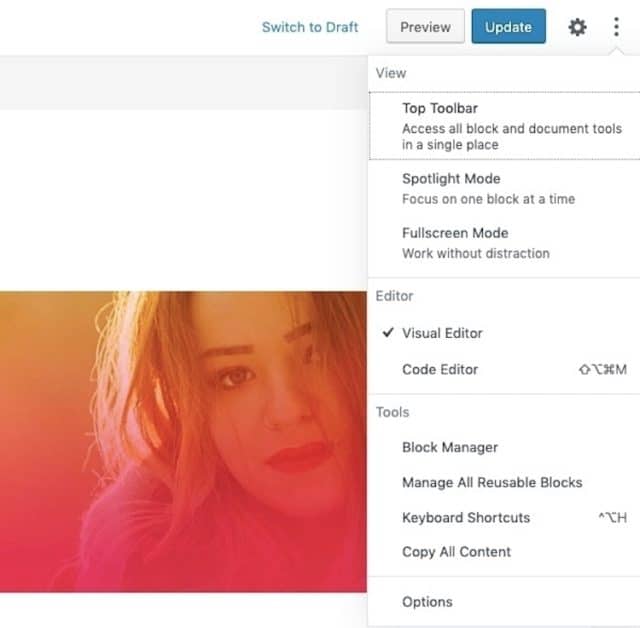Open Options at menu bottom
The width and height of the screenshot is (640, 628).
coord(427,602)
